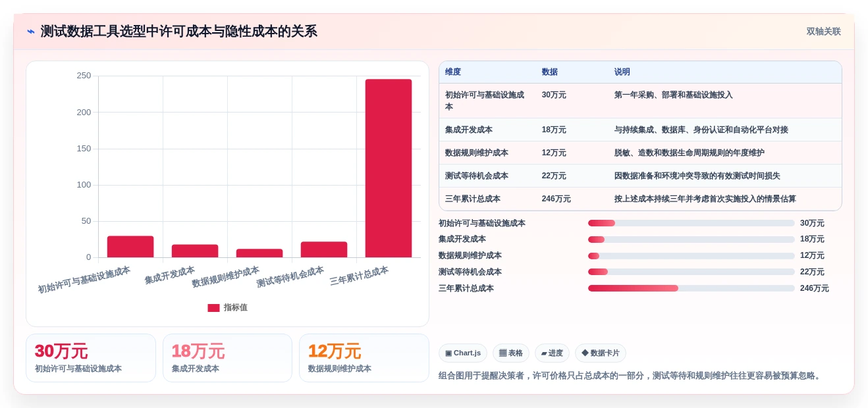Click the footer note about 组合图

point(632,376)
